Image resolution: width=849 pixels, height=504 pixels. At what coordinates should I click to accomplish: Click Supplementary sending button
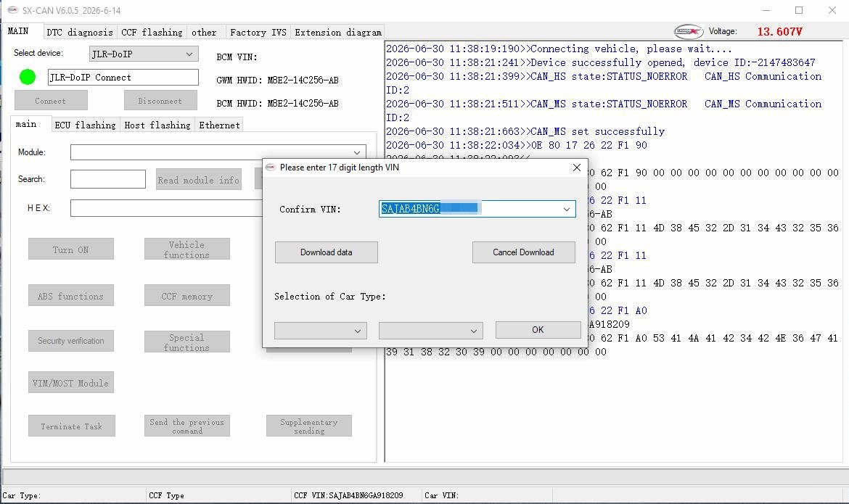[308, 426]
